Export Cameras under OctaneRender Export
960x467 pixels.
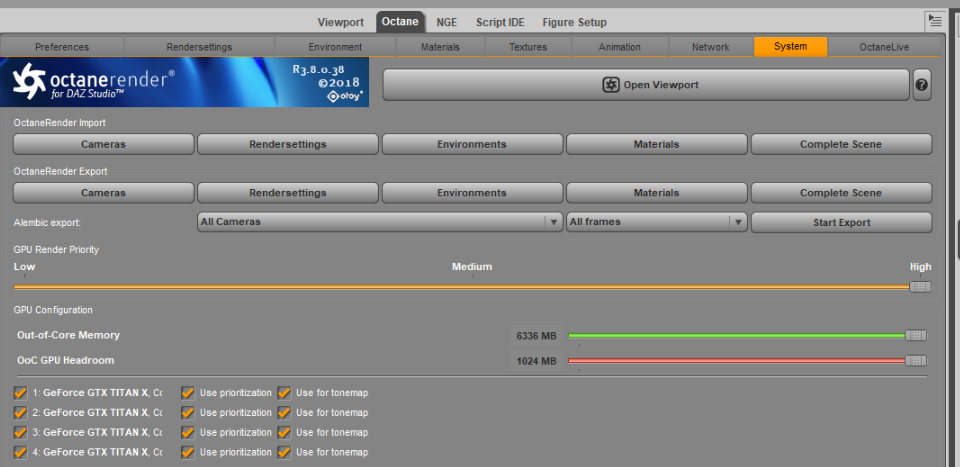tap(103, 193)
